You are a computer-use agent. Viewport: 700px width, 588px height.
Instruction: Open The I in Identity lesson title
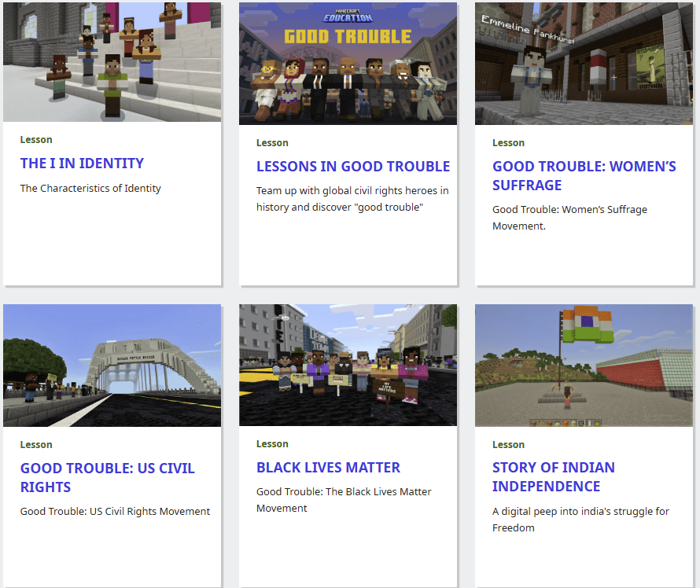click(82, 164)
